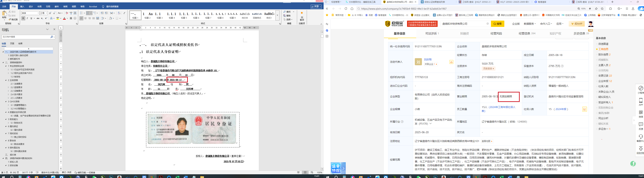Image resolution: width=644 pixels, height=178 pixels.
Task: Shrink font size with the smaller A icon
Action: pyautogui.click(x=54, y=13)
